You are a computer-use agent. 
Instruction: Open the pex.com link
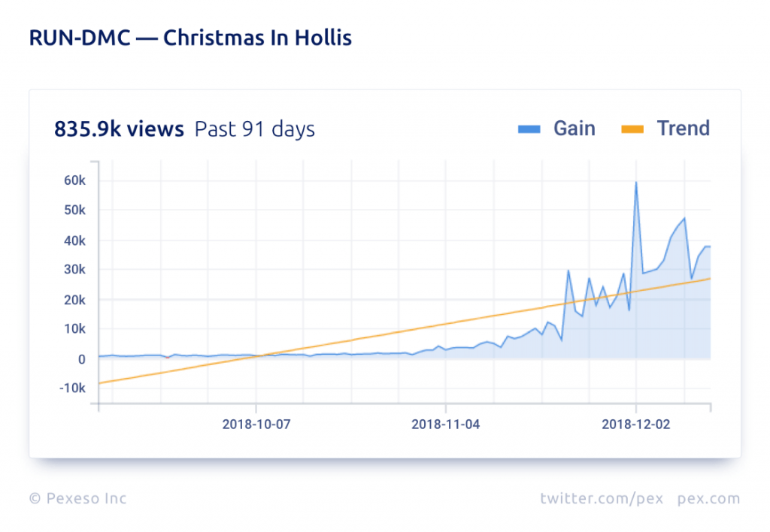[708, 498]
